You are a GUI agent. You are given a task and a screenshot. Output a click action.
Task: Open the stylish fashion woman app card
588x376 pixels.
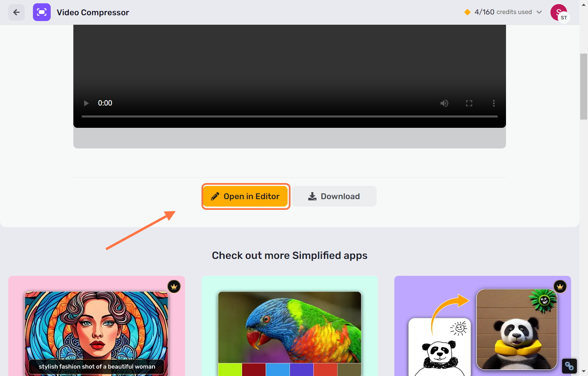(x=96, y=326)
